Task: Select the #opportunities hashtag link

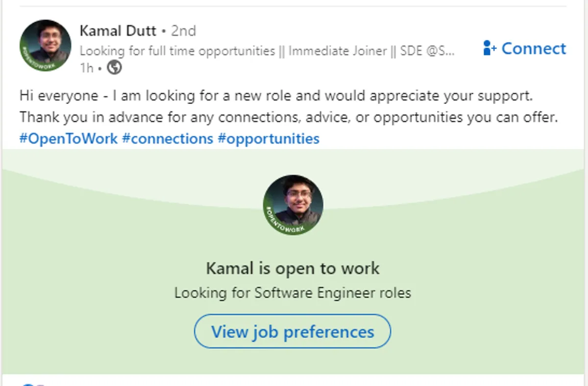Action: [x=269, y=138]
